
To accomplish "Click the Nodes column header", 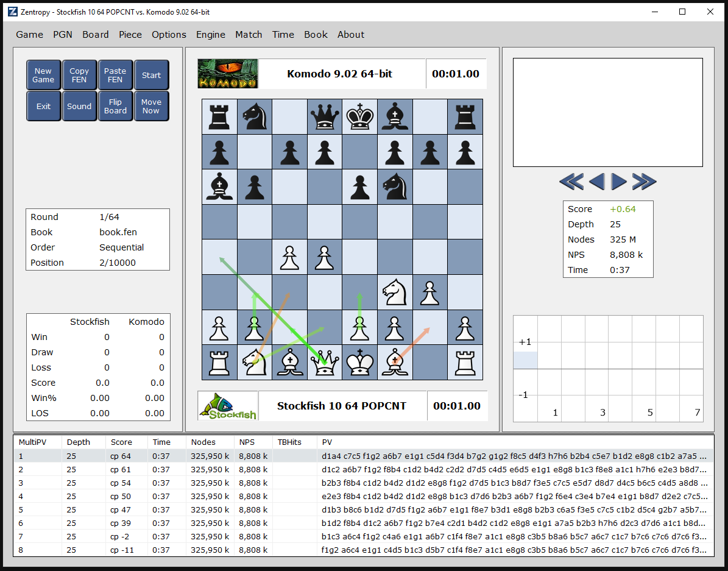I will pyautogui.click(x=210, y=442).
